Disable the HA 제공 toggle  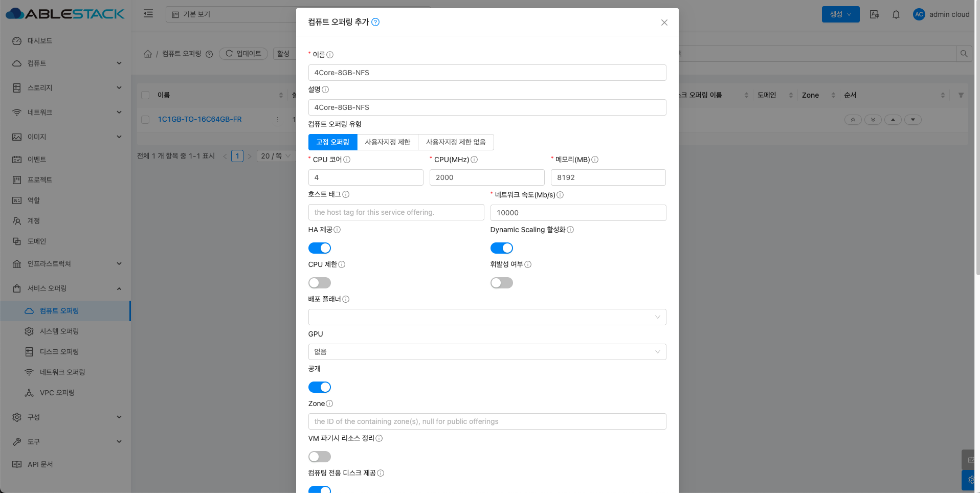click(320, 248)
